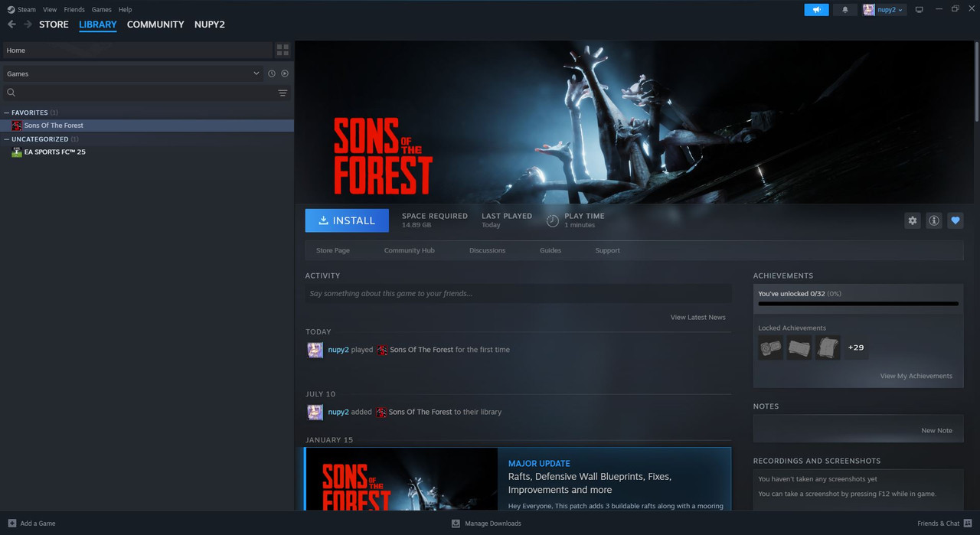Show ready-to-play games filter icon
Viewport: 980px width, 535px height.
tap(285, 73)
